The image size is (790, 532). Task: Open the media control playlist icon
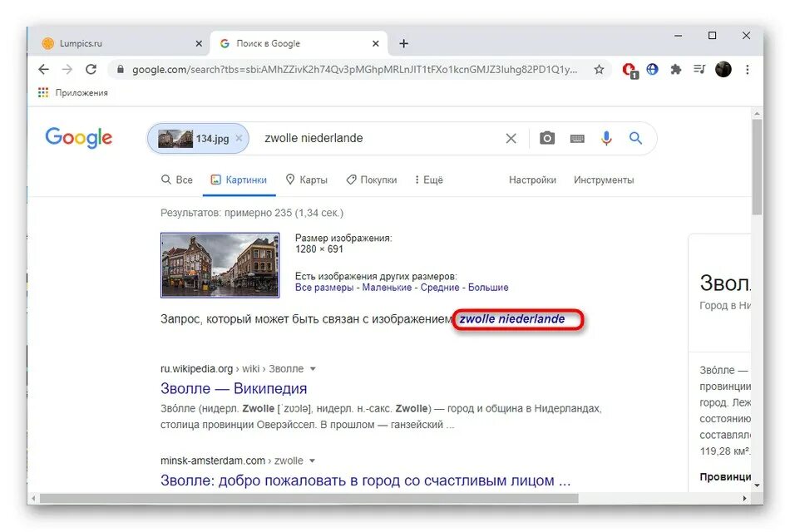(699, 69)
